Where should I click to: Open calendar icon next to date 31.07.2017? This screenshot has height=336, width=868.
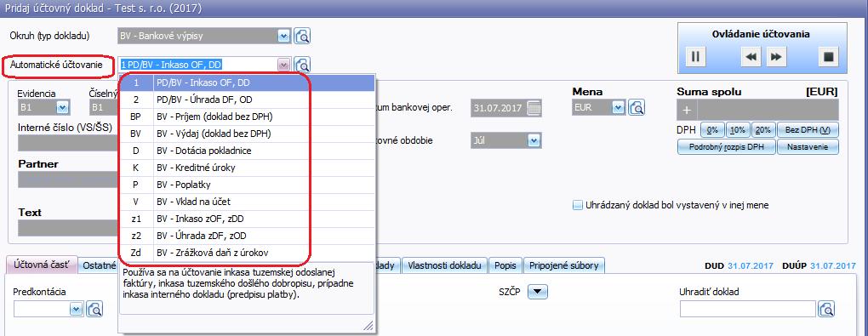click(534, 108)
